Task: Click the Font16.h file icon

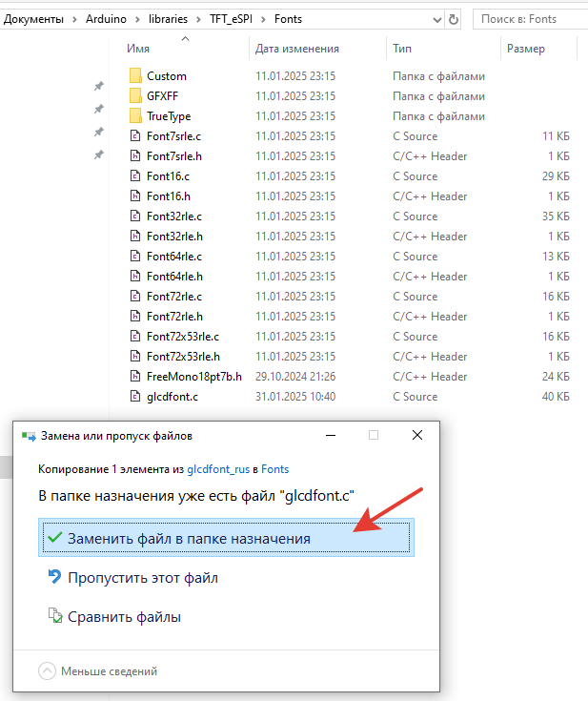Action: (135, 196)
